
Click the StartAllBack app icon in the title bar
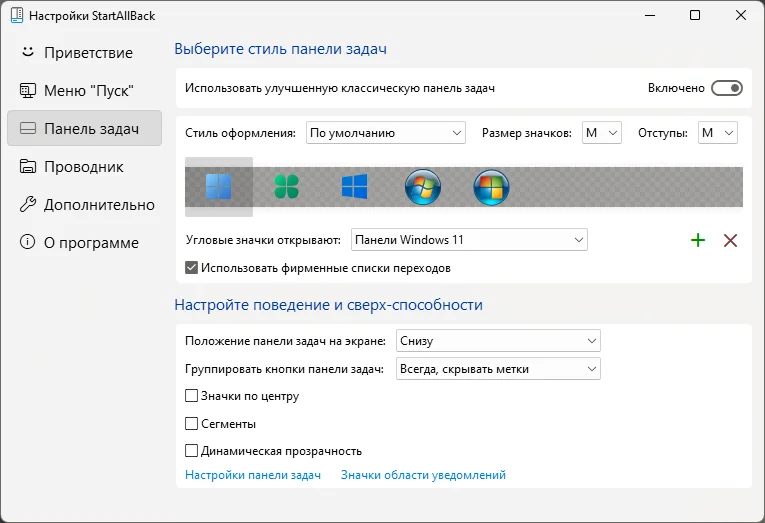(17, 15)
